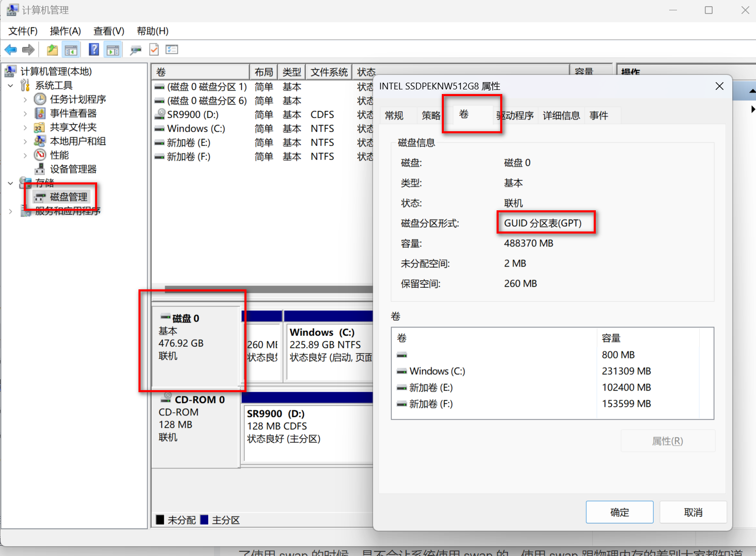The height and width of the screenshot is (556, 756).
Task: Open help via blue question mark icon
Action: (x=94, y=50)
